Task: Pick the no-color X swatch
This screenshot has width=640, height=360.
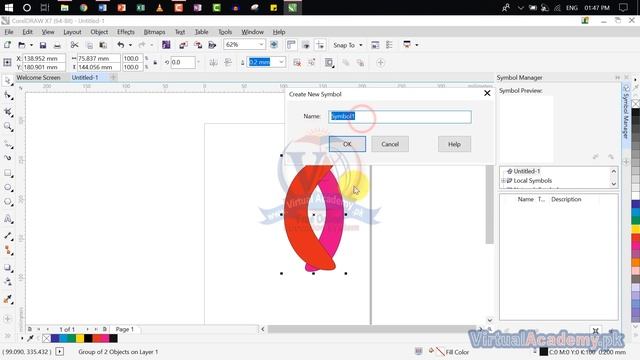Action: pos(46,338)
